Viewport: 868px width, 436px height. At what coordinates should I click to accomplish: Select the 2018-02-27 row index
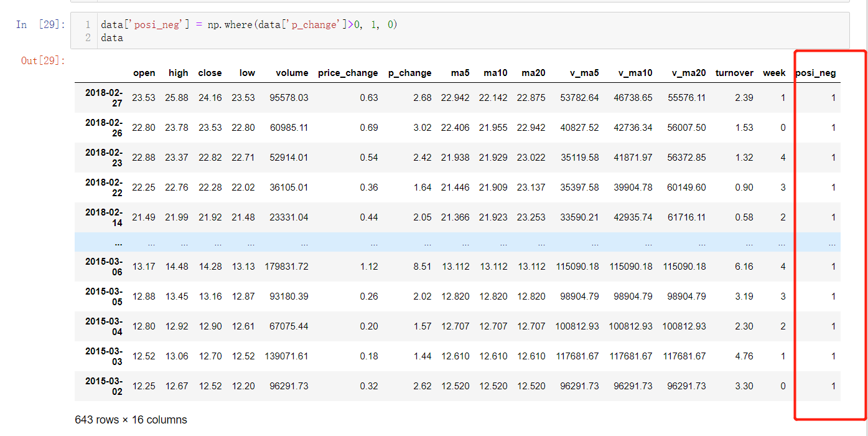tap(104, 98)
